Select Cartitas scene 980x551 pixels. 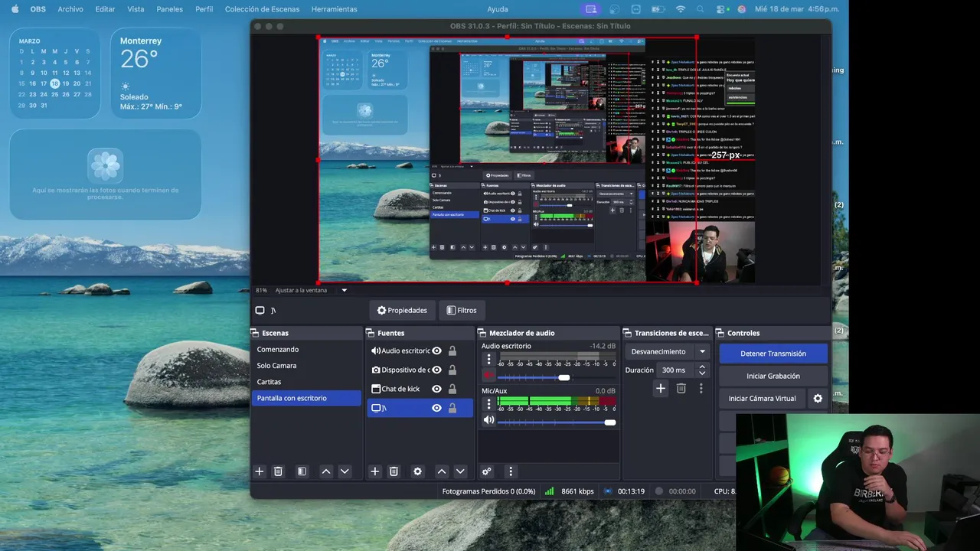click(x=306, y=382)
